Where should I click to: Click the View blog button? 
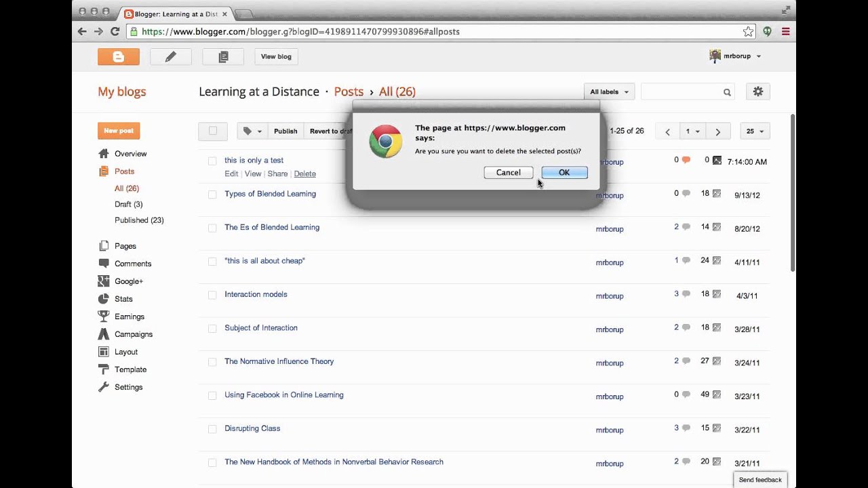coord(276,57)
